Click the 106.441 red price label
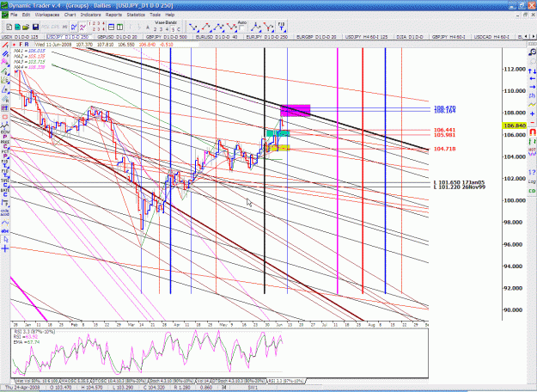This screenshot has width=537, height=392. (444, 130)
